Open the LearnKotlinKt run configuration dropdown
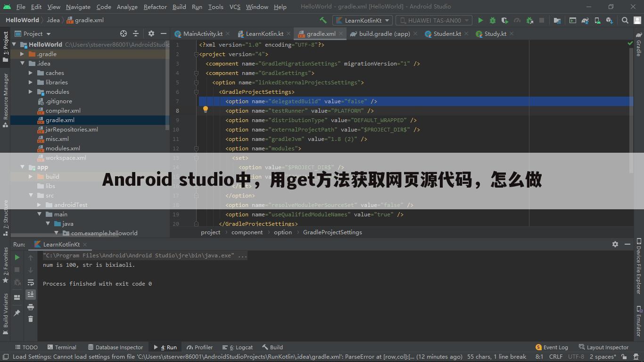The width and height of the screenshot is (644, 362). click(362, 20)
